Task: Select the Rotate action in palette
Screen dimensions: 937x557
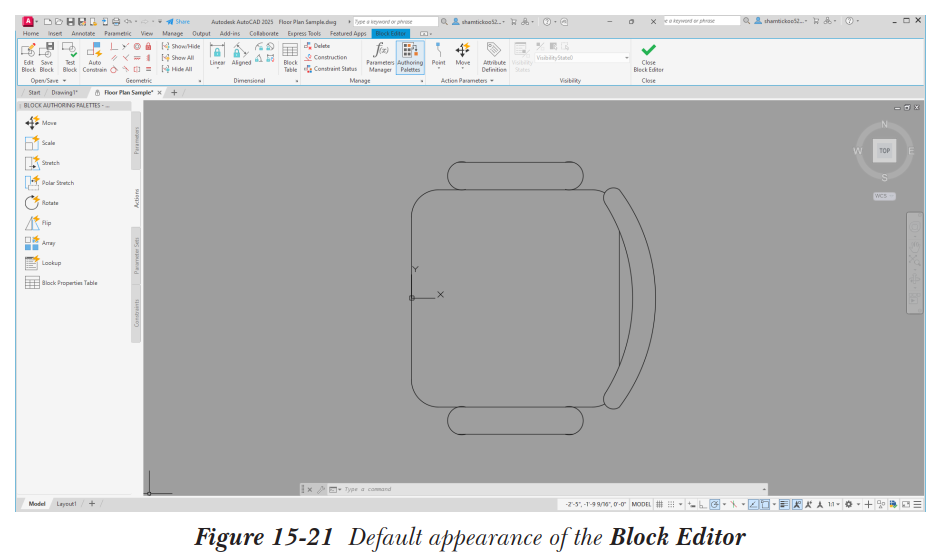Action: 41,203
